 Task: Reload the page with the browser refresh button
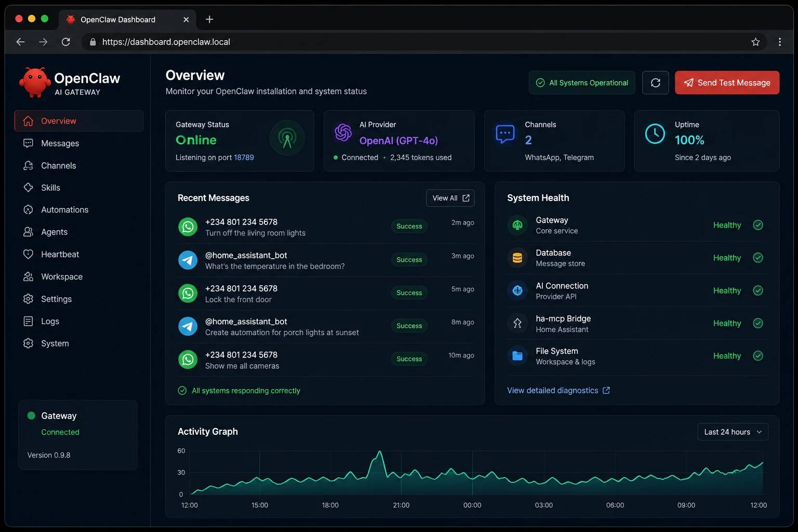(x=66, y=42)
